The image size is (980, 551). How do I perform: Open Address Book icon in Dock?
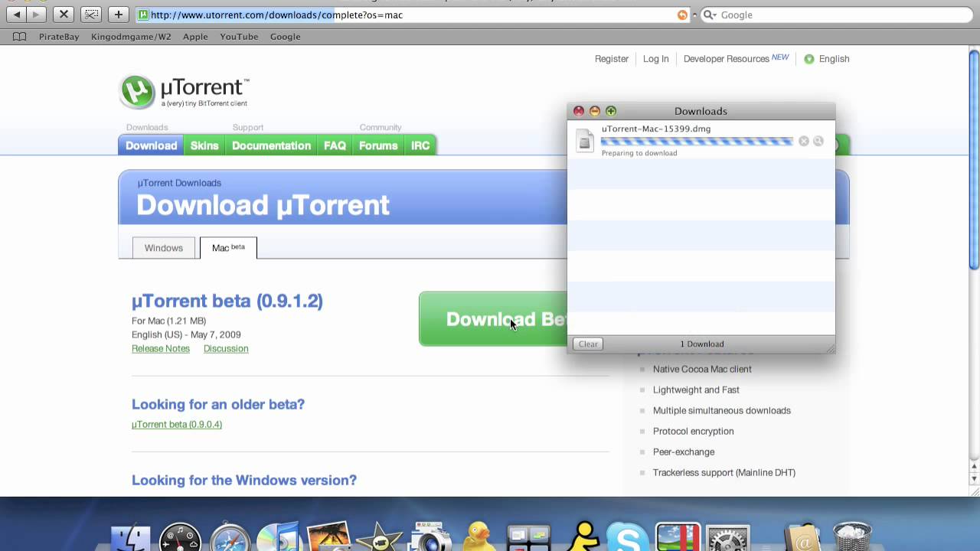[x=803, y=537]
